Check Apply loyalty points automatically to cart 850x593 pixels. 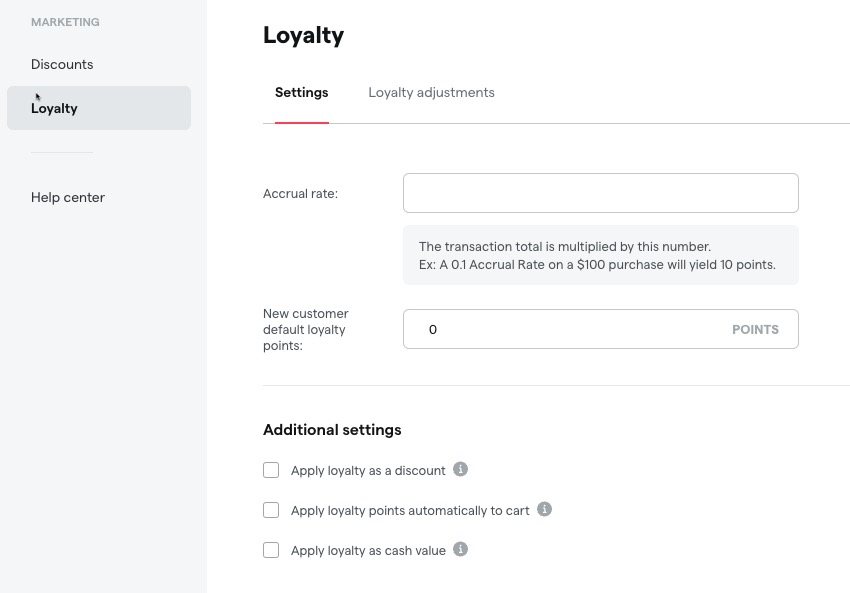pyautogui.click(x=271, y=510)
